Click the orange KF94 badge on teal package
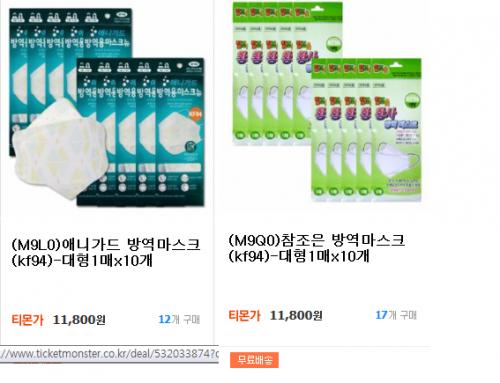The image size is (500, 383). click(195, 114)
